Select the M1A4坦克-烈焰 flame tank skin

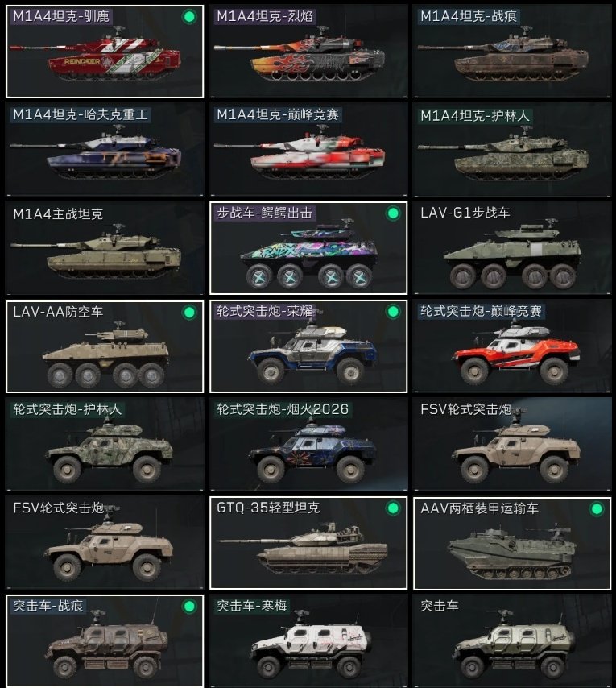(308, 52)
